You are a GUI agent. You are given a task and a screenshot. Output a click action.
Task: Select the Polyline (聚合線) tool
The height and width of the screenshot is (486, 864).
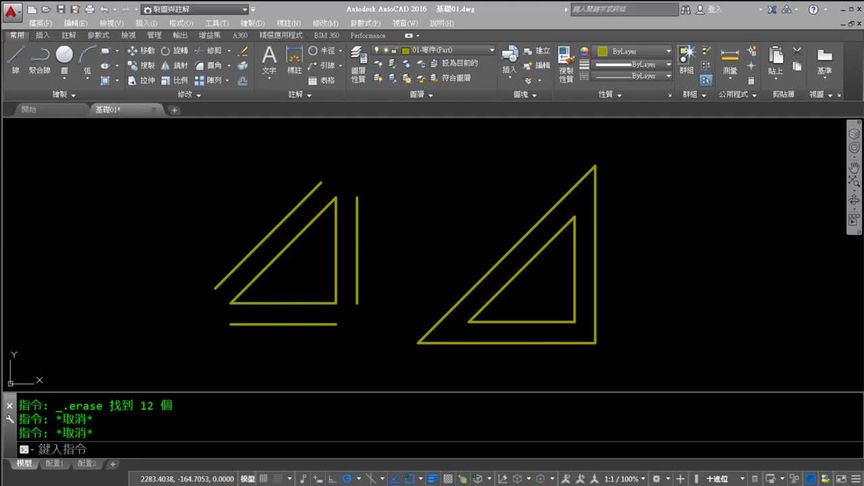pos(40,60)
